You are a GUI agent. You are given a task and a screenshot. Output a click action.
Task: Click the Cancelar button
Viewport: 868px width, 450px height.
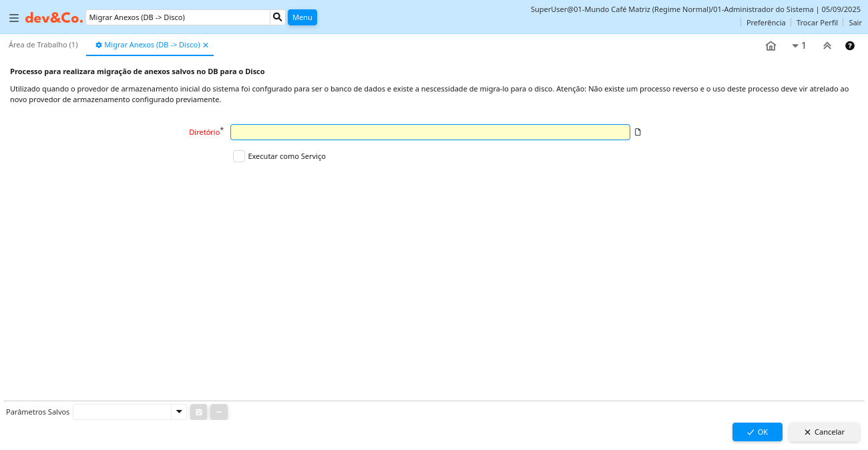coord(824,432)
